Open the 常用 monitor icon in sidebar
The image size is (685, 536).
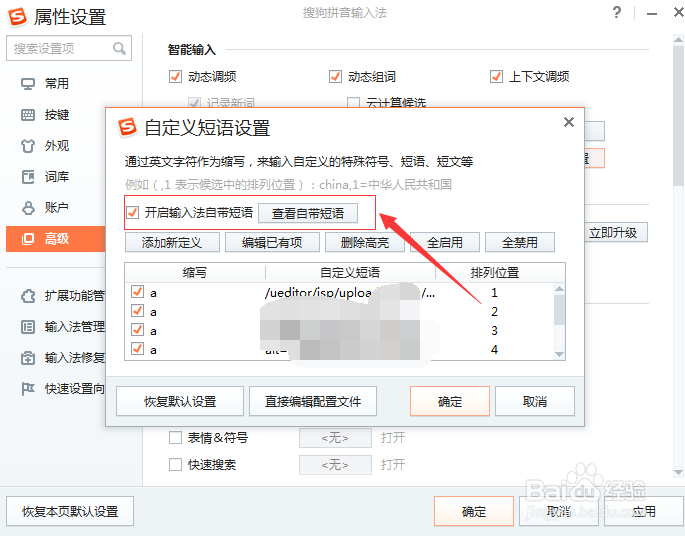tap(28, 83)
